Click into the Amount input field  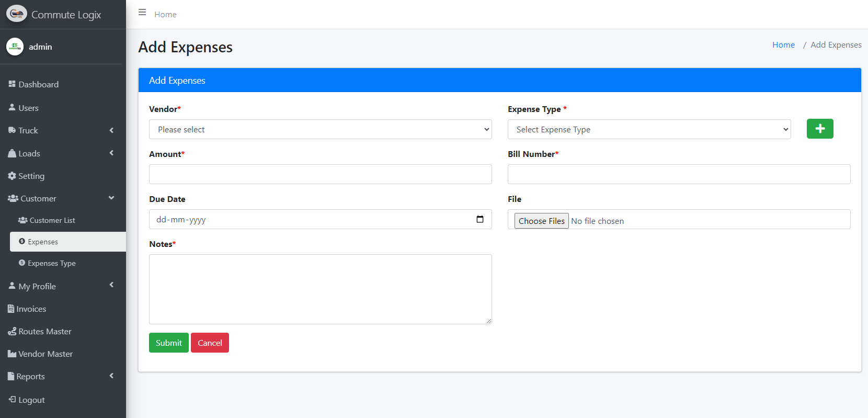coord(320,174)
